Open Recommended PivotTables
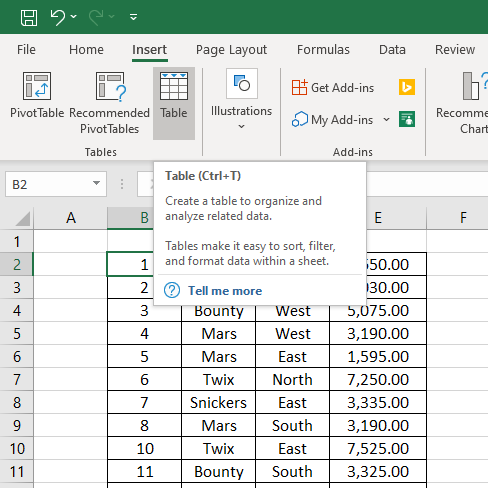The height and width of the screenshot is (488, 488). [109, 103]
